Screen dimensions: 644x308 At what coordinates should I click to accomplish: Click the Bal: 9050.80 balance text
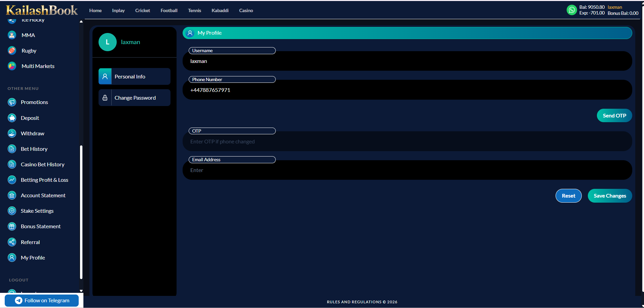[x=592, y=7]
